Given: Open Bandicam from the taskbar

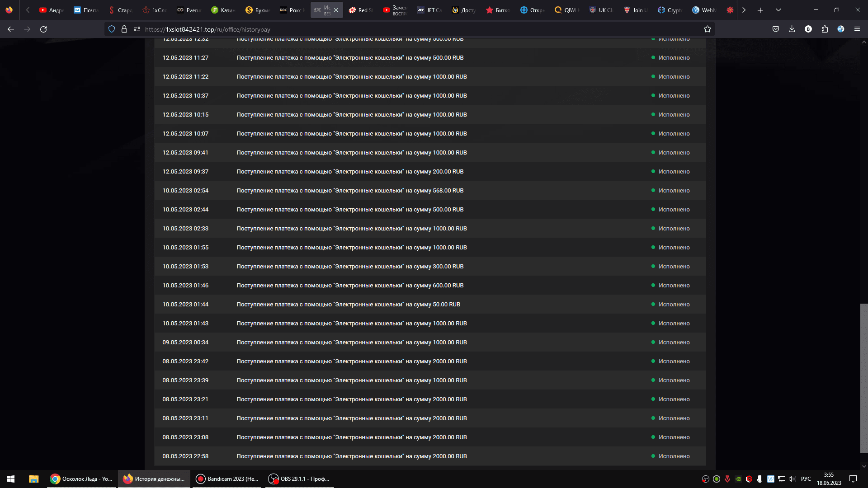Looking at the screenshot, I should (x=227, y=479).
